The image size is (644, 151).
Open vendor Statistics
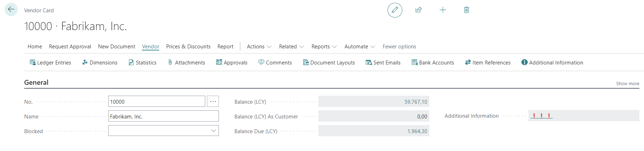(142, 62)
